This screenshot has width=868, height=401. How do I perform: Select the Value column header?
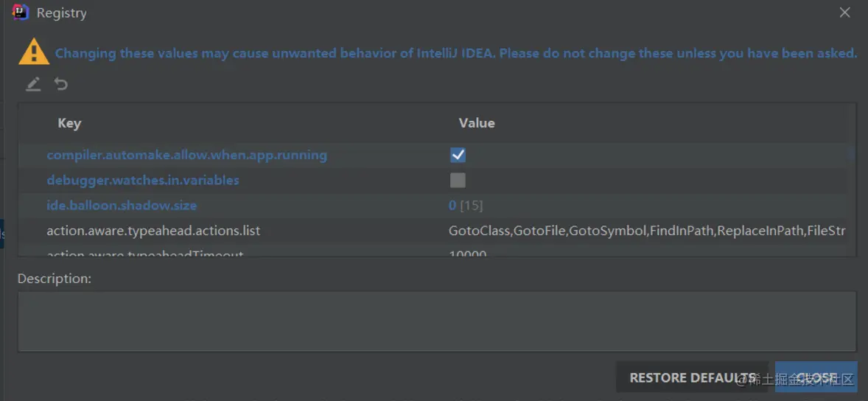coord(477,123)
